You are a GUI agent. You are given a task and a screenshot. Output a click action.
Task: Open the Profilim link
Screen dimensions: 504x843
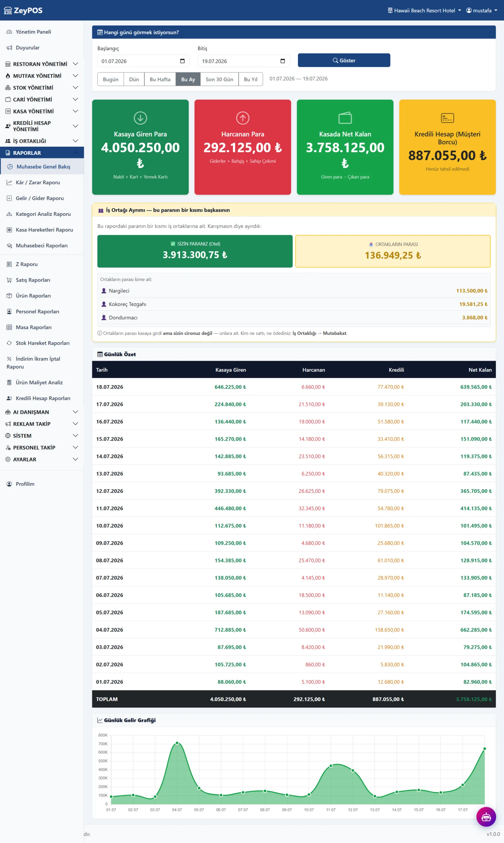(x=25, y=484)
